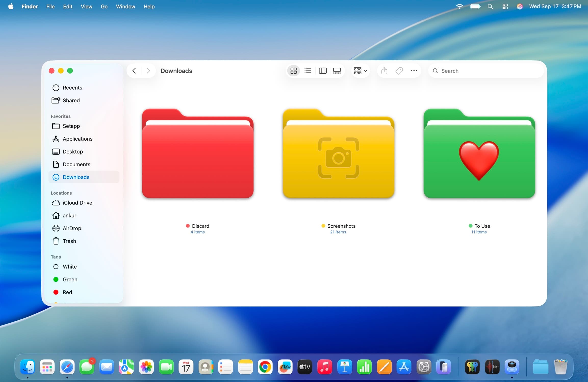Open the more actions ellipsis menu
This screenshot has height=382, width=588.
(x=414, y=71)
